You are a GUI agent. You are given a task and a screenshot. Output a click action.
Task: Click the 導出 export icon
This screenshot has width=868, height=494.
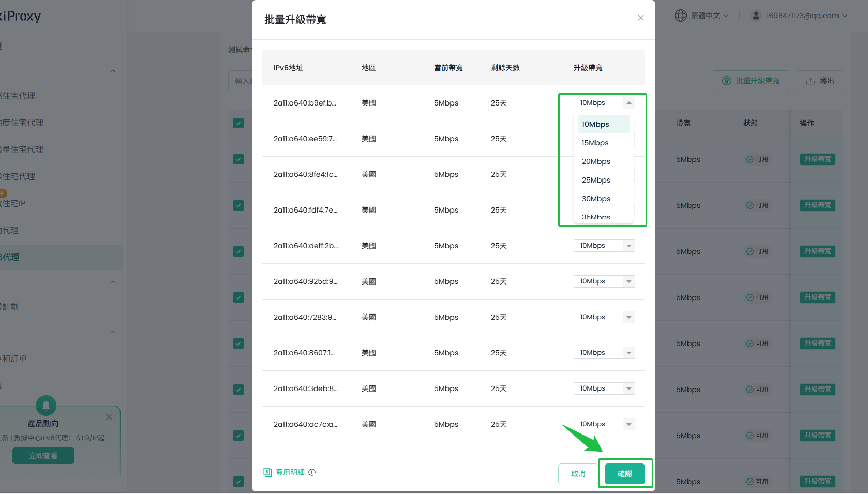(811, 81)
